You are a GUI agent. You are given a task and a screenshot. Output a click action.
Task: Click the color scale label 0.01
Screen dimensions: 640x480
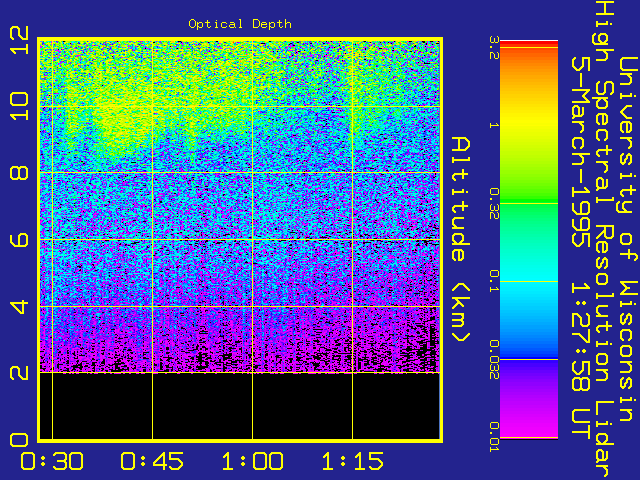tap(494, 437)
